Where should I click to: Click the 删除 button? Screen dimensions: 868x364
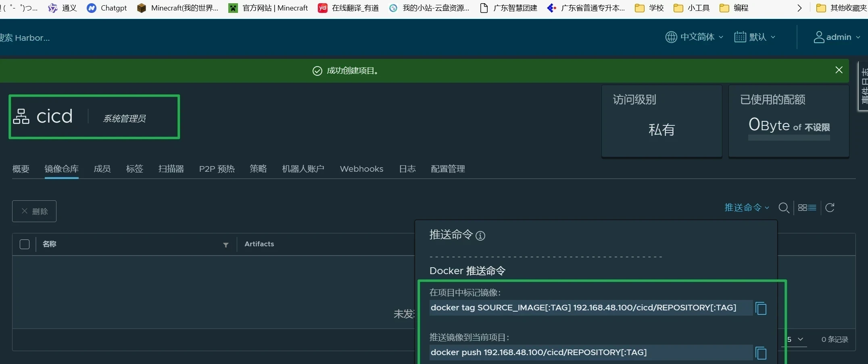(34, 211)
